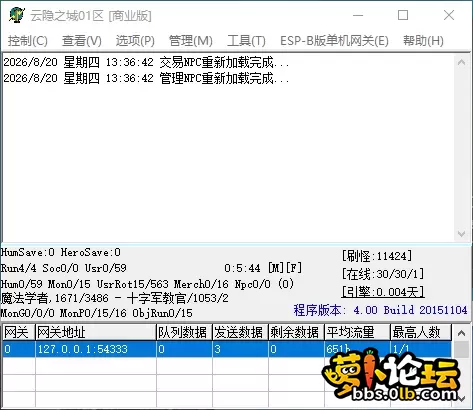Open the 选项(P) menu

click(x=135, y=41)
